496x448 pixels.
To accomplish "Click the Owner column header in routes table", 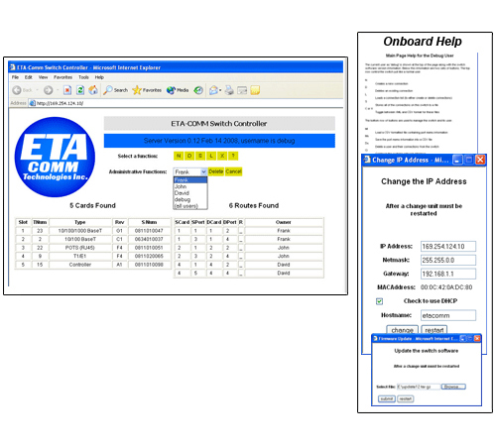I will [x=284, y=222].
